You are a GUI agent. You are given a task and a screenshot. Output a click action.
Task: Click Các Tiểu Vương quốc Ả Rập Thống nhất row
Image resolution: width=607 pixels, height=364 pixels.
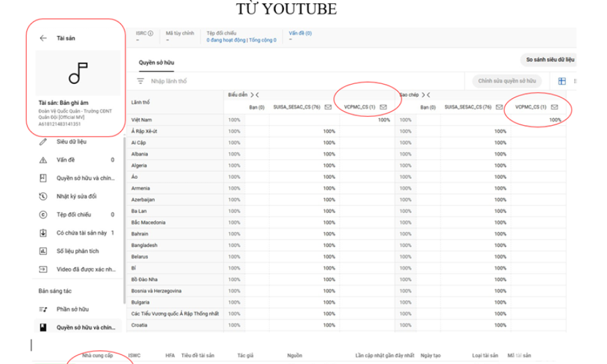pos(346,313)
